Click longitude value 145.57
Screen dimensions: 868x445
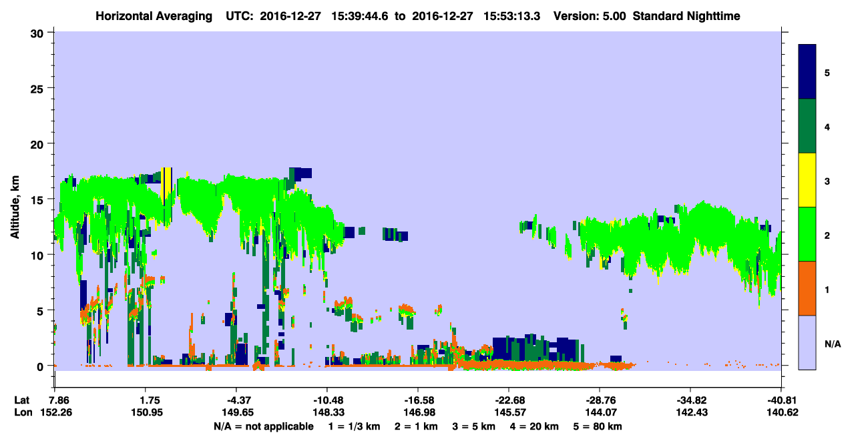click(x=511, y=413)
